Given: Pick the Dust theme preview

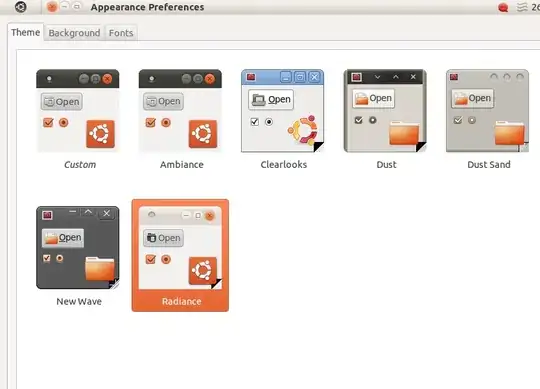Looking at the screenshot, I should tap(385, 111).
